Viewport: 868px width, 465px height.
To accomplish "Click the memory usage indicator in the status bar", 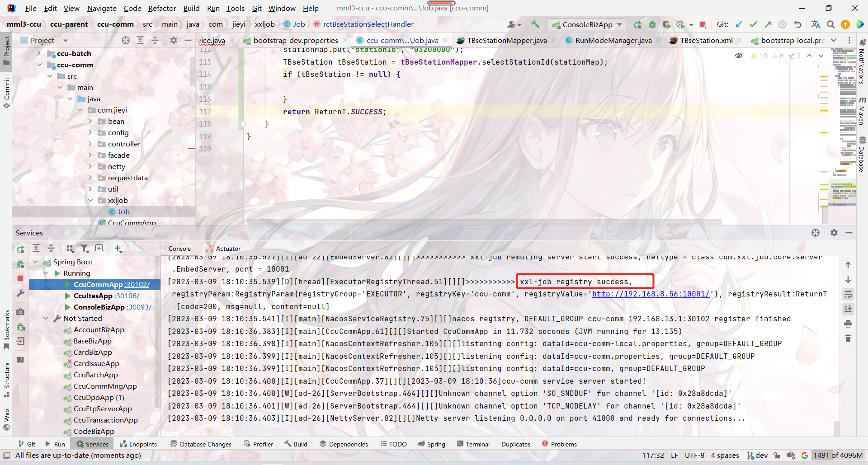I will [838, 455].
